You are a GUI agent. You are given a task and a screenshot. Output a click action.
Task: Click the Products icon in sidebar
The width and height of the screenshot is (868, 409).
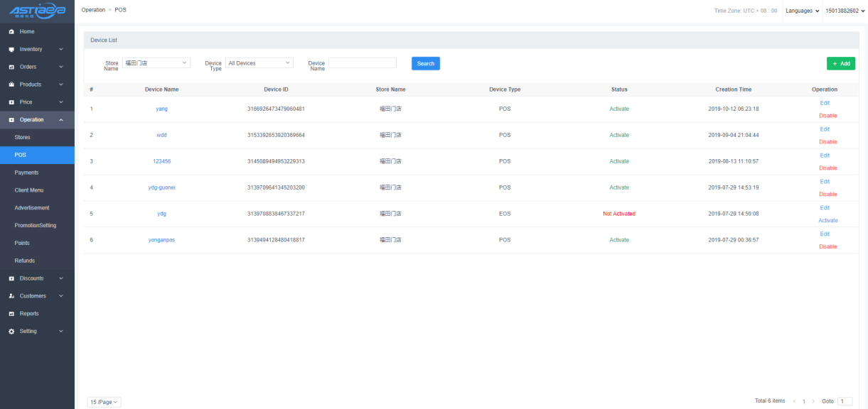coord(11,84)
